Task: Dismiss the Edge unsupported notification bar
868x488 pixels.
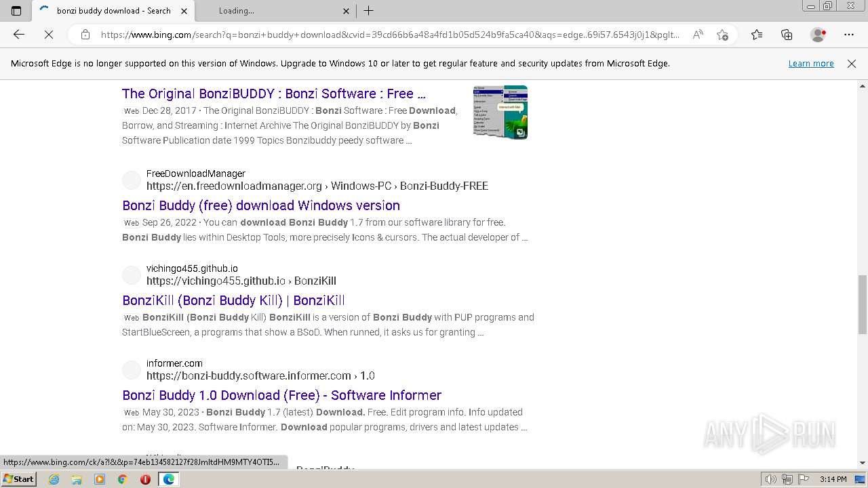Action: coord(852,64)
